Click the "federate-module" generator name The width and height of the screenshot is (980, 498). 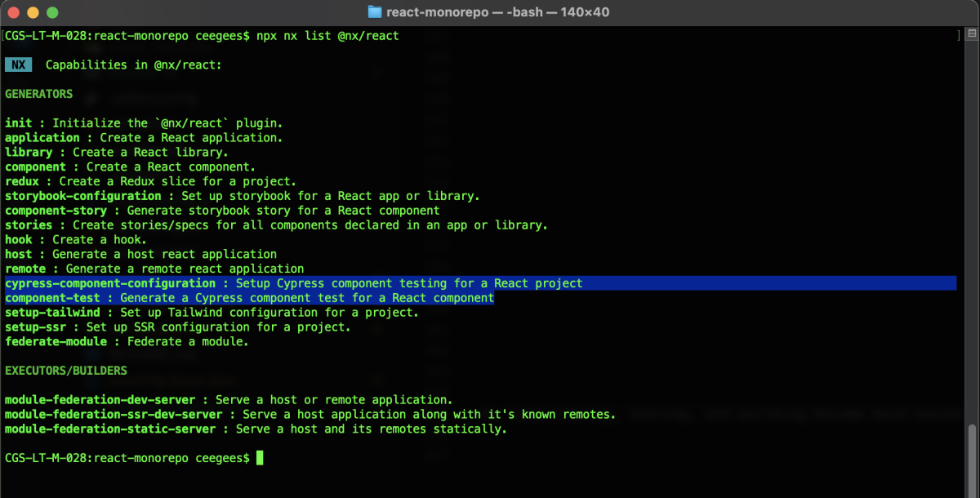pos(56,341)
